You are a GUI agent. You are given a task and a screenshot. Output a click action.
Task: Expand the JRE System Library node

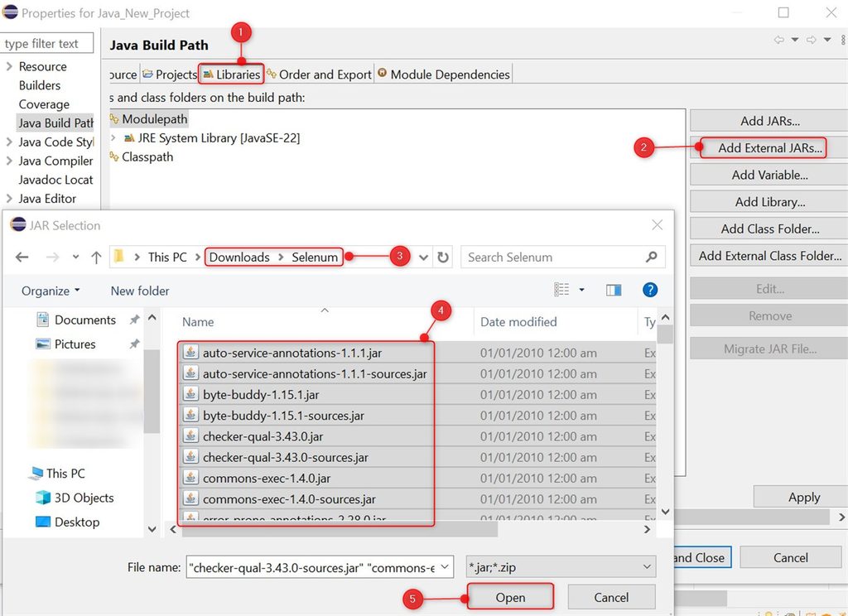(x=113, y=138)
